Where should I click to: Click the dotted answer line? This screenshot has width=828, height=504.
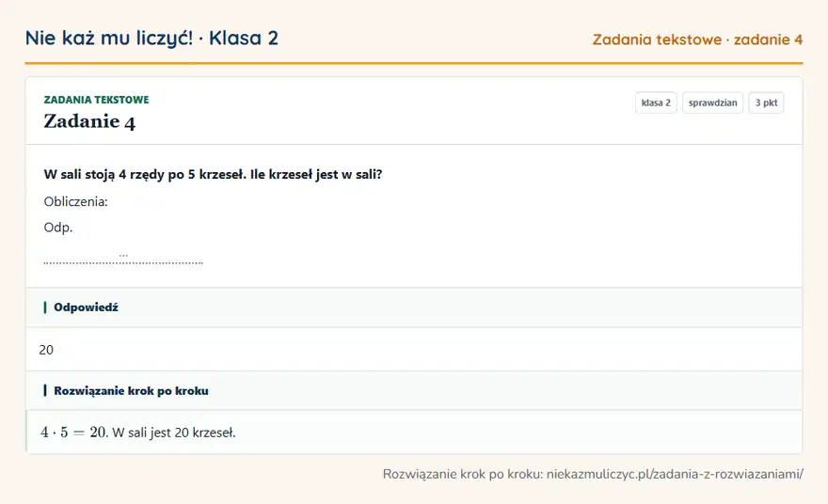click(x=123, y=261)
